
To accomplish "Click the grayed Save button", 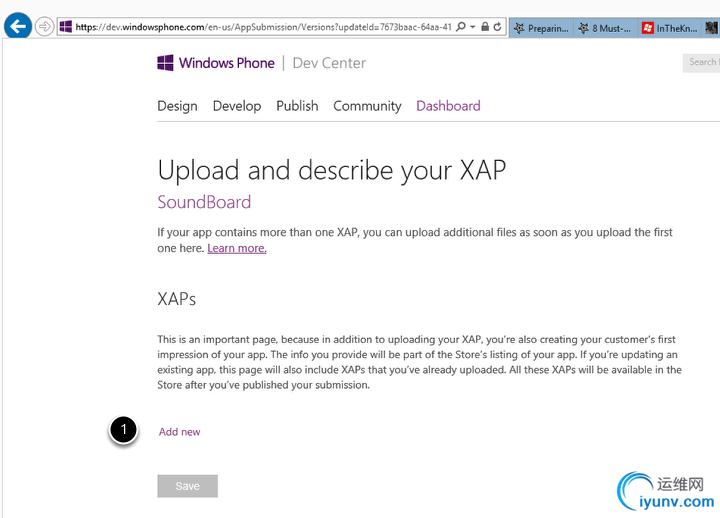I will [x=187, y=486].
